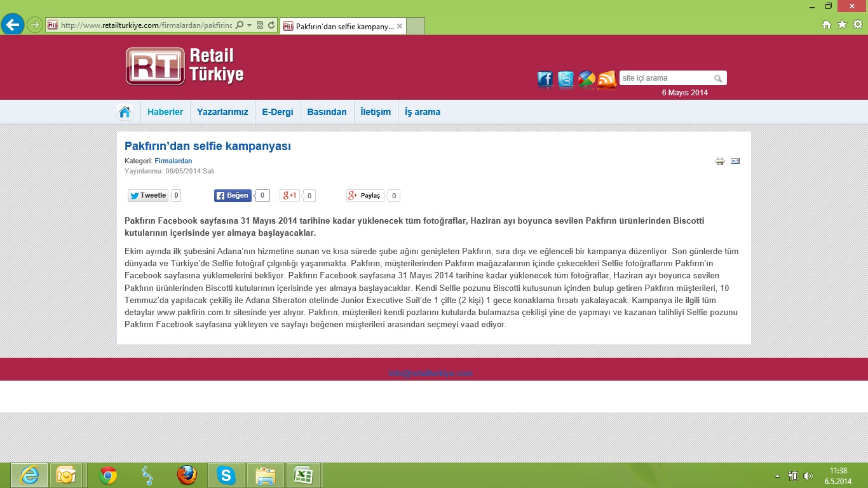Open the Basından menu item
868x488 pixels.
point(327,112)
